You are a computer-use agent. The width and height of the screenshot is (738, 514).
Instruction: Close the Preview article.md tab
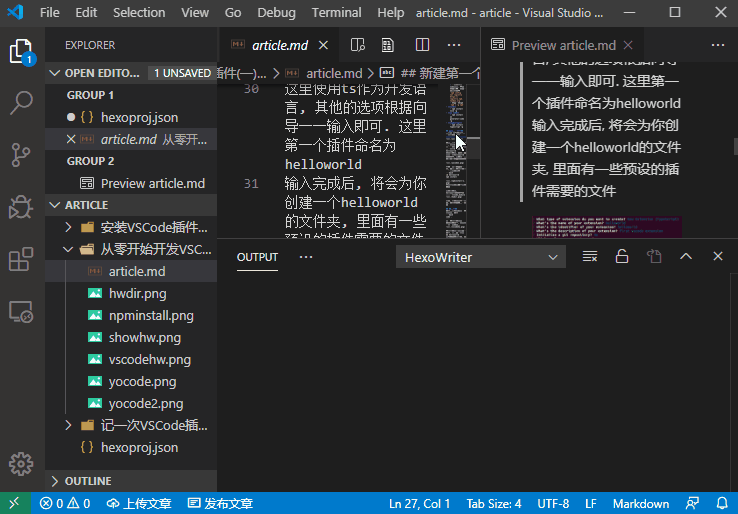628,45
